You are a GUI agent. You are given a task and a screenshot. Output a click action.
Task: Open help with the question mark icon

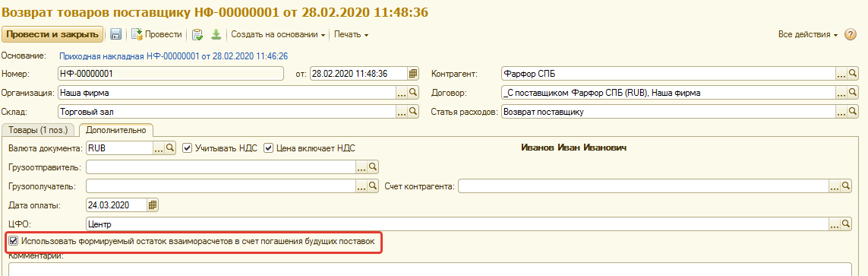851,34
